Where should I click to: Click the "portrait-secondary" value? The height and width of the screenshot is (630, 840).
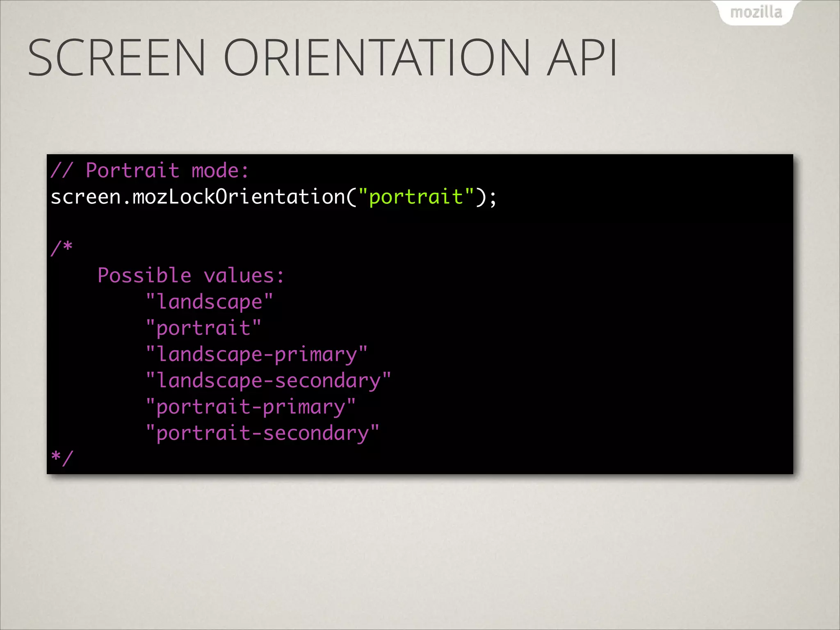point(262,434)
